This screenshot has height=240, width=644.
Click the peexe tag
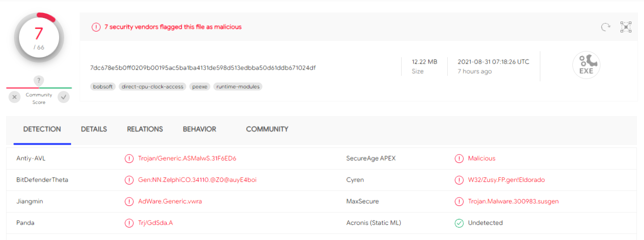(200, 86)
